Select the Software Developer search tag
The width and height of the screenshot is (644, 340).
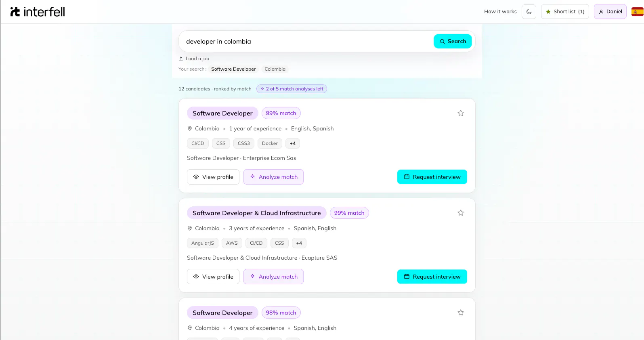(x=233, y=69)
